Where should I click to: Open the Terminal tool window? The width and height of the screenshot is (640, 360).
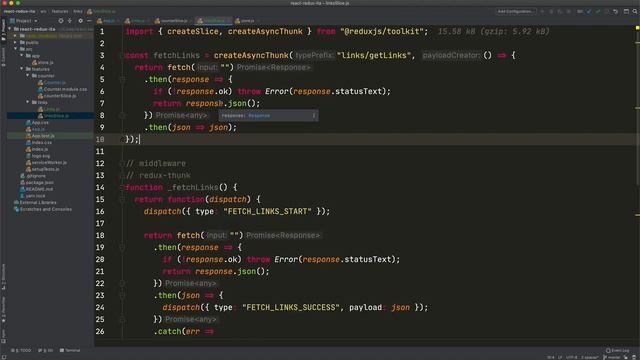70,351
